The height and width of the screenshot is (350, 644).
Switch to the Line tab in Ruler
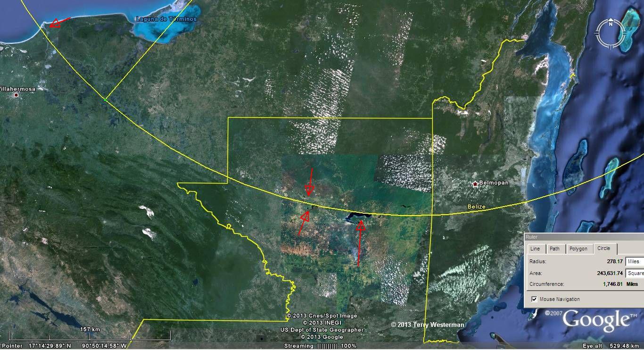click(535, 249)
